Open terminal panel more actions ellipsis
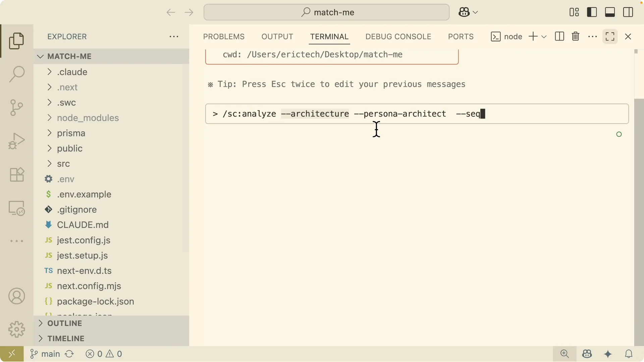 (593, 37)
